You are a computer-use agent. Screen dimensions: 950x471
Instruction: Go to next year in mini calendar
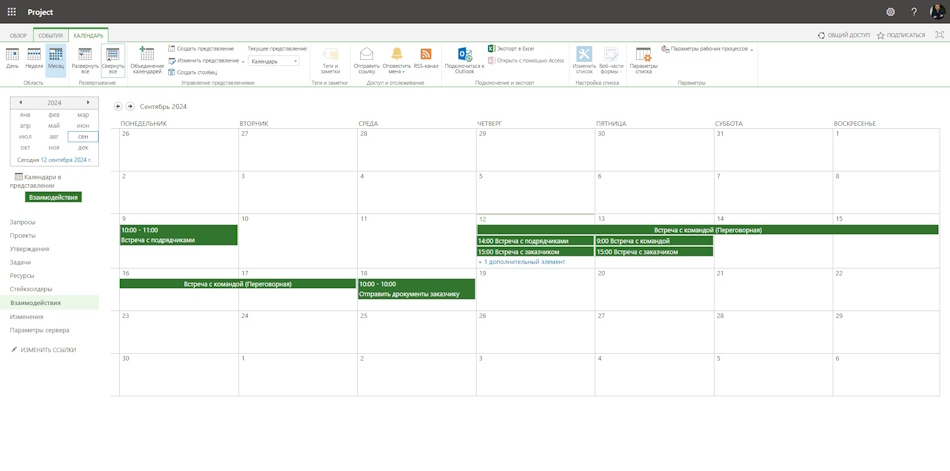(88, 102)
